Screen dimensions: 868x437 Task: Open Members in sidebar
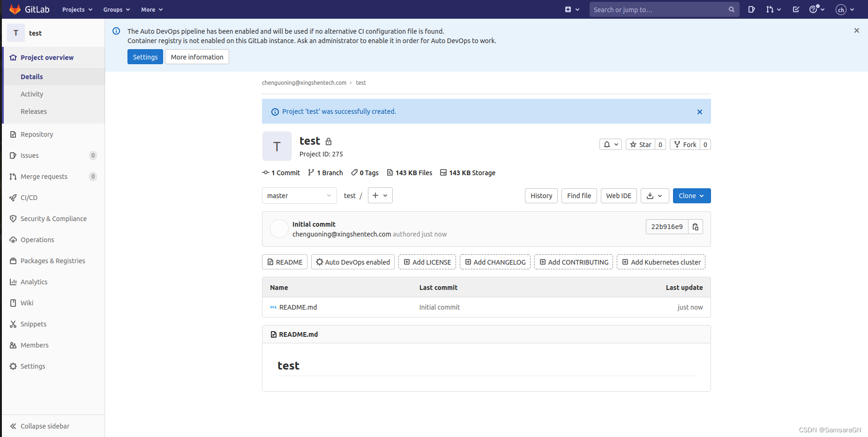[x=53, y=345]
